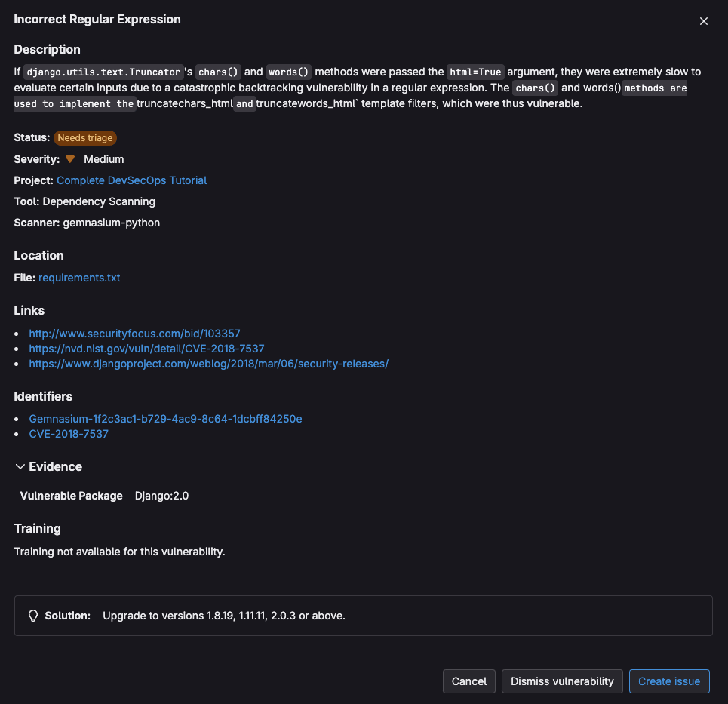Open the requirements.txt file link
The width and height of the screenshot is (728, 704).
coord(78,277)
